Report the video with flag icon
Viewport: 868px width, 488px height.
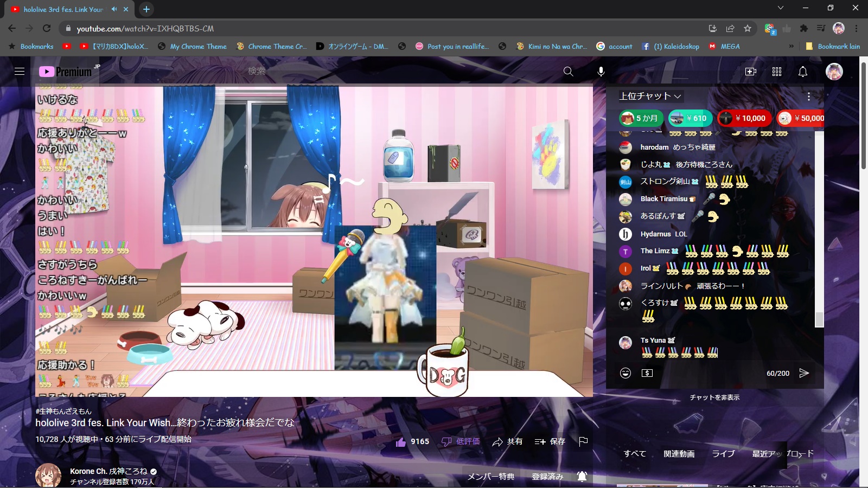(583, 442)
